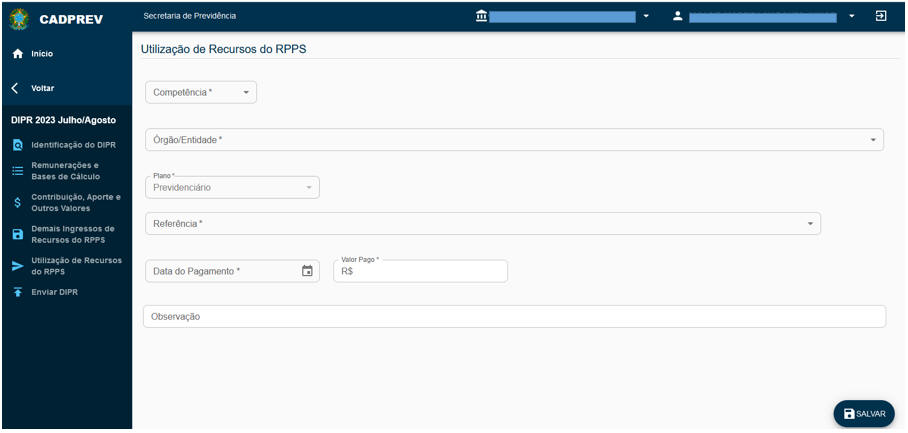
Task: Open the user account dropdown arrow
Action: pos(852,16)
